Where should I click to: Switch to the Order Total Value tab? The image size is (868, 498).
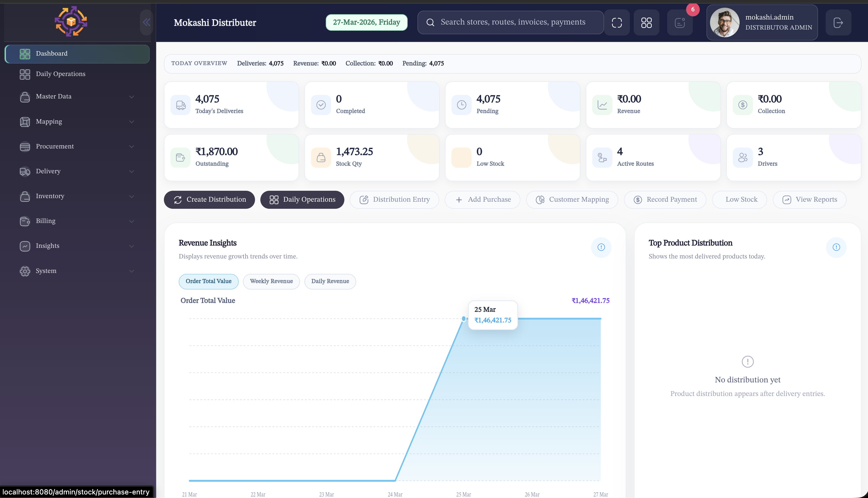click(x=208, y=281)
